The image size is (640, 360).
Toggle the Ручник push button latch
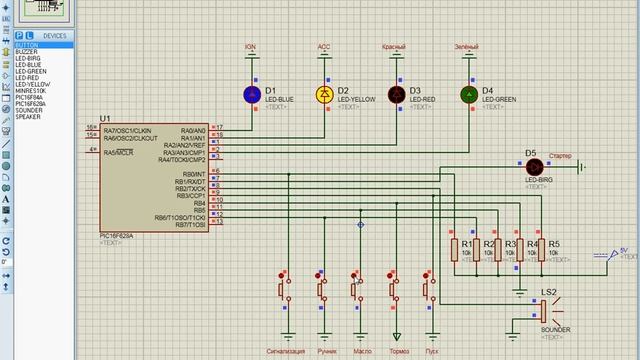click(x=318, y=276)
